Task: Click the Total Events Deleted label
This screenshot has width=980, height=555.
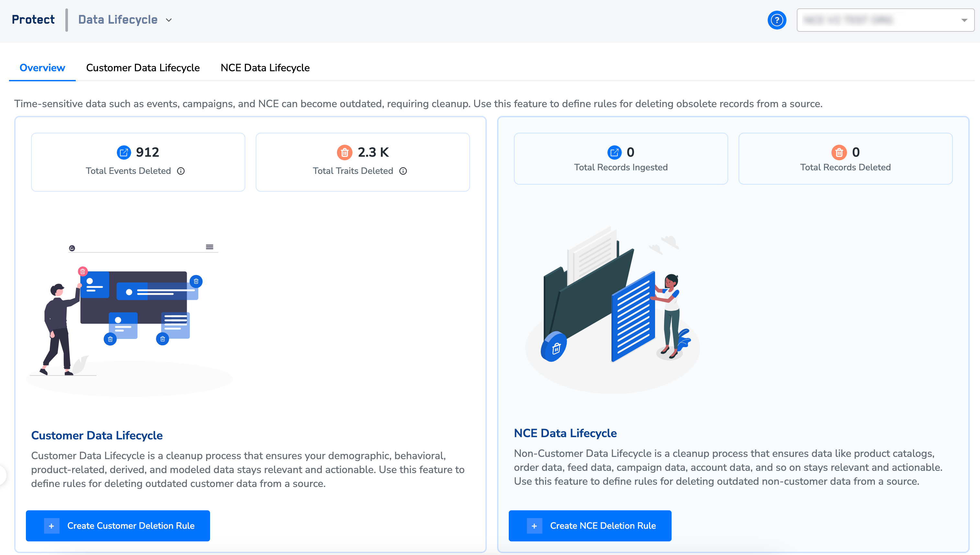Action: (x=128, y=171)
